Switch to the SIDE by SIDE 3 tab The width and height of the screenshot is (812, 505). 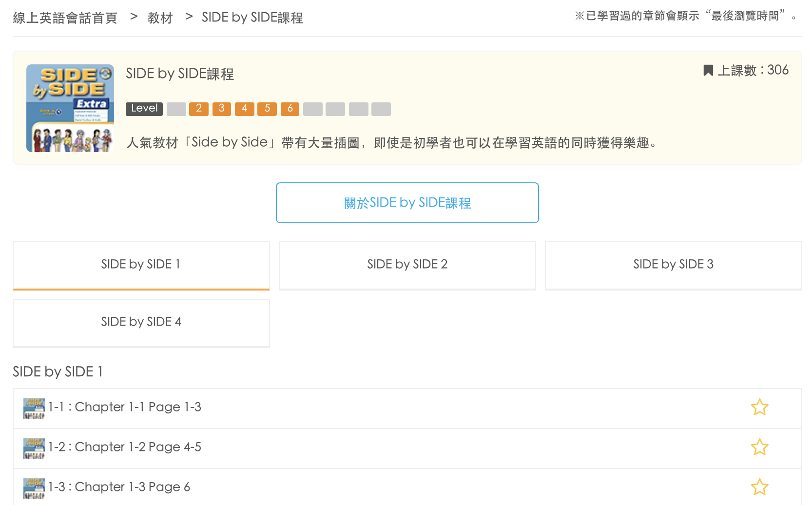[x=674, y=265]
